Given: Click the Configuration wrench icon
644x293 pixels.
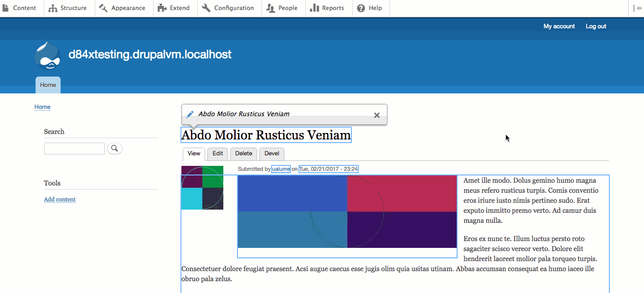Looking at the screenshot, I should point(205,8).
